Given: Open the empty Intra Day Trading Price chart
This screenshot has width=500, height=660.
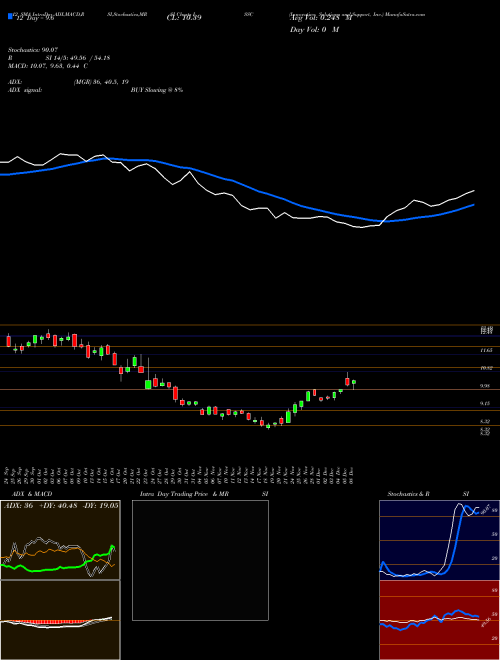Looking at the screenshot, I should pyautogui.click(x=200, y=560).
